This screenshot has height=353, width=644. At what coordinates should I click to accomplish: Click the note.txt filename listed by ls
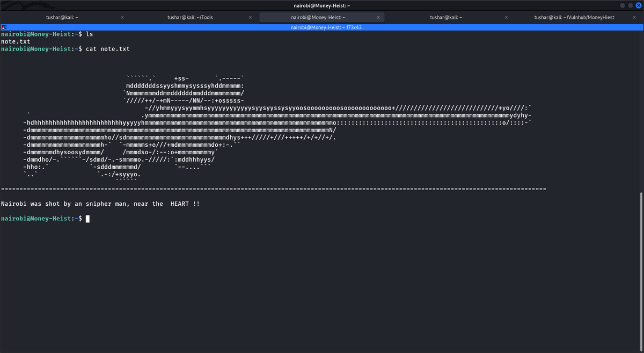point(16,41)
